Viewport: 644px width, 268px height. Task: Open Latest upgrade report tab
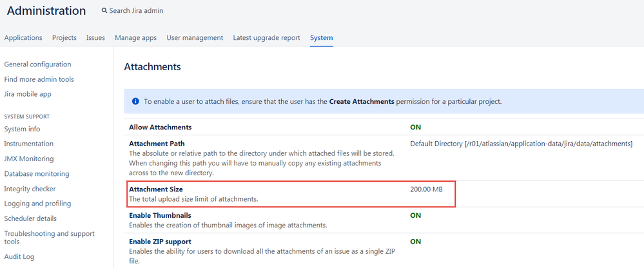click(x=266, y=38)
